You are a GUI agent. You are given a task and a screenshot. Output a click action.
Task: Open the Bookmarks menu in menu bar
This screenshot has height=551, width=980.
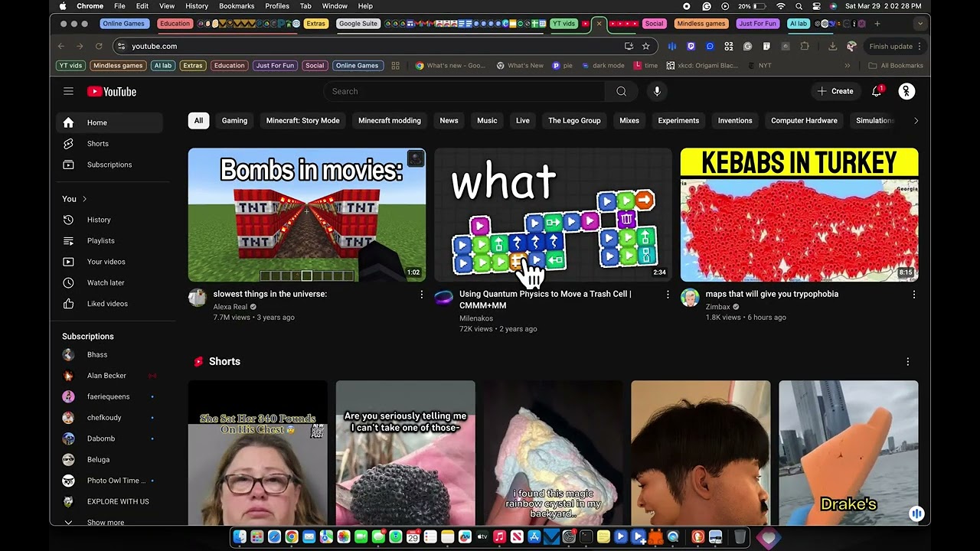point(237,6)
